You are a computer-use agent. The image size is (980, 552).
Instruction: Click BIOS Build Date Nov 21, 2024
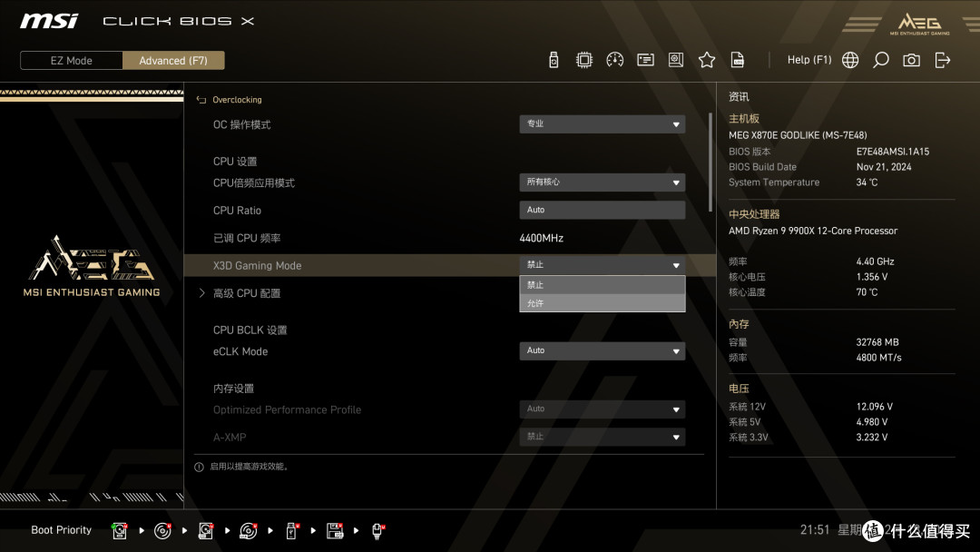click(x=883, y=167)
